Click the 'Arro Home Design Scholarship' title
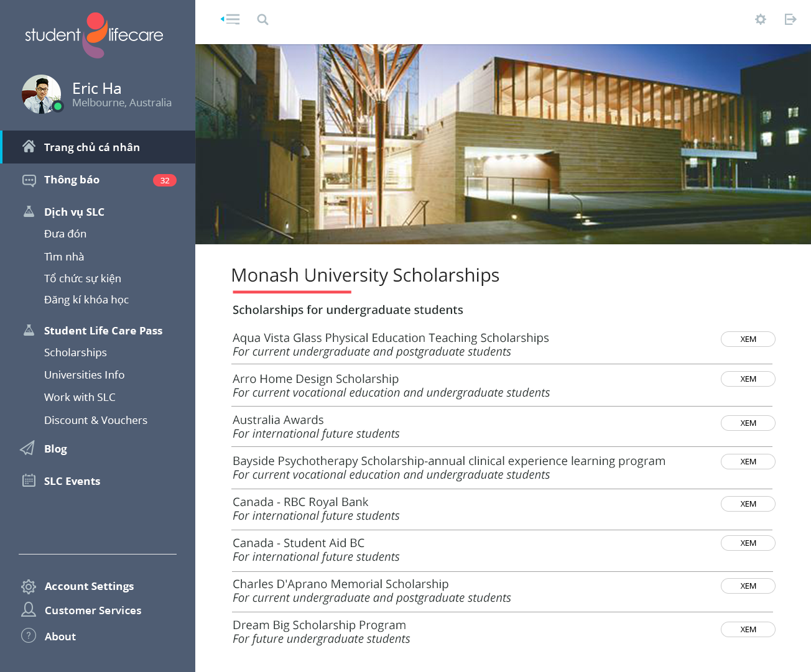Image resolution: width=811 pixels, height=672 pixels. [315, 379]
